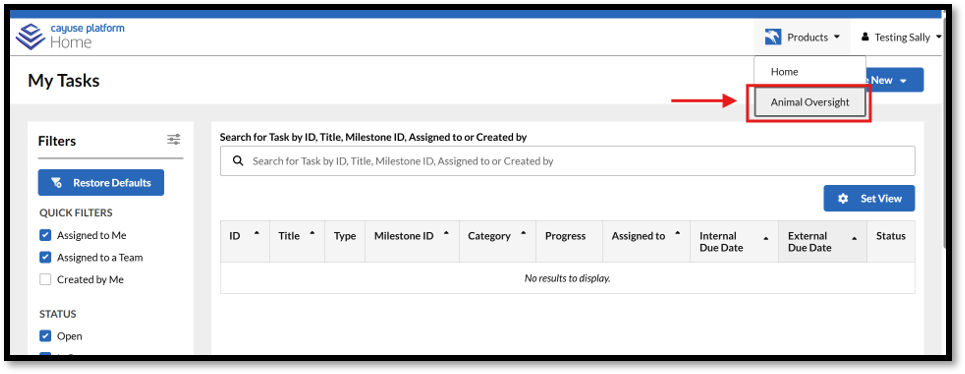Image resolution: width=965 pixels, height=374 pixels.
Task: Sort by Title column arrow
Action: pos(312,233)
